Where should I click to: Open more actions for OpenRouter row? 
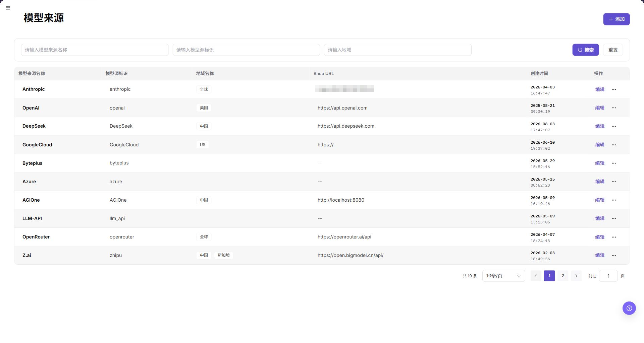click(613, 237)
